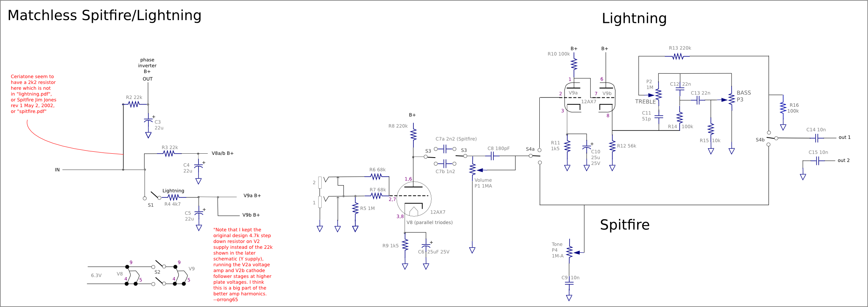Click the C10 25u 25V capacitor label
The width and height of the screenshot is (868, 307).
pos(596,158)
